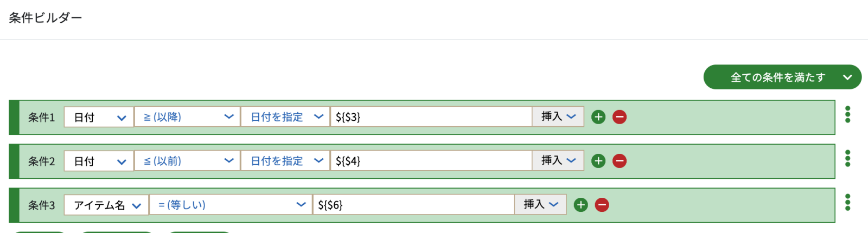Screen dimensions: 868x233
Task: Add a condition after 条件1 with plus icon
Action: point(598,117)
